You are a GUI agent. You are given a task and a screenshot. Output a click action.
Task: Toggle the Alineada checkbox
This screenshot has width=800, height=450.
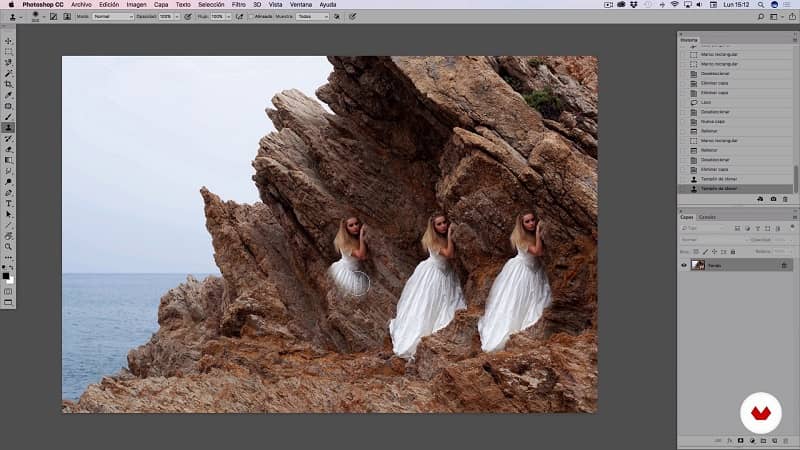[x=251, y=16]
